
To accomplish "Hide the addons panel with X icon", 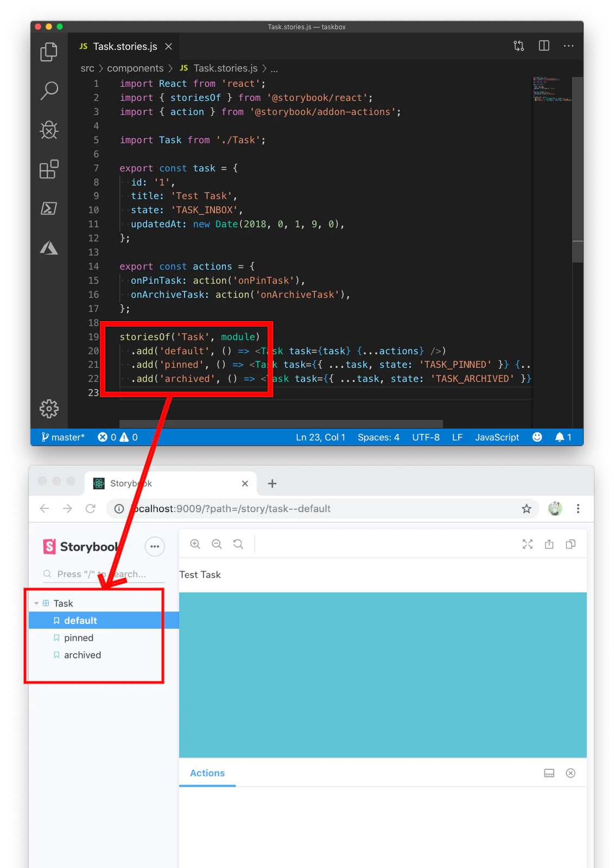I will coord(571,773).
